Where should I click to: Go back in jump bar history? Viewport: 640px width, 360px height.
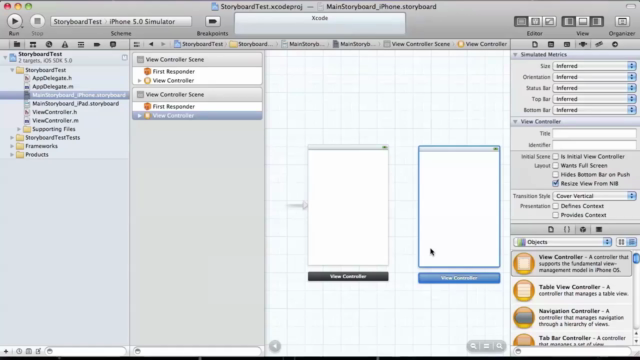(x=151, y=44)
